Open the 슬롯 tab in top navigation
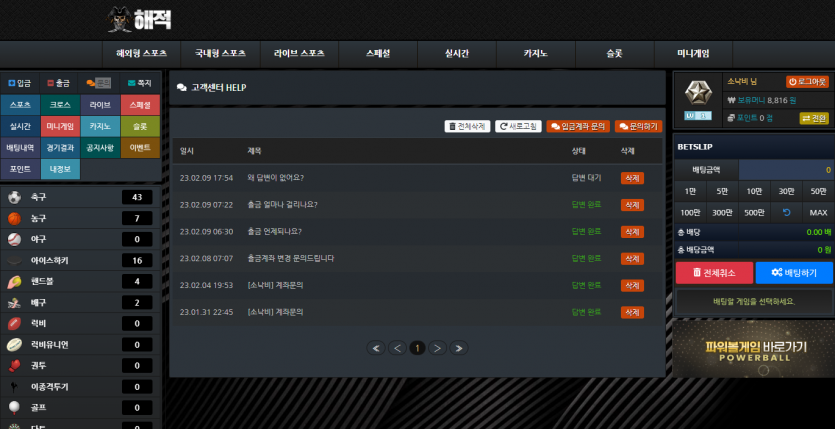The width and height of the screenshot is (835, 429). click(614, 54)
